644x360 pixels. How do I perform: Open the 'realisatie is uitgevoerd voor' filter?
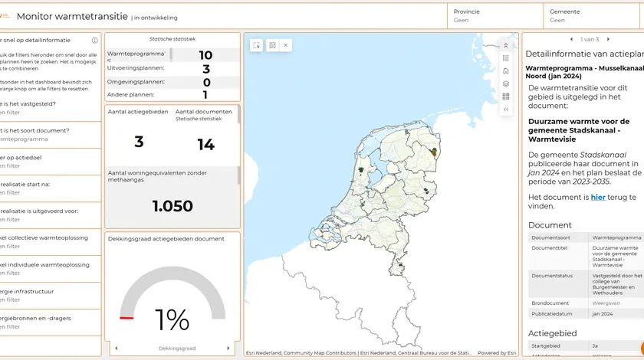point(50,215)
